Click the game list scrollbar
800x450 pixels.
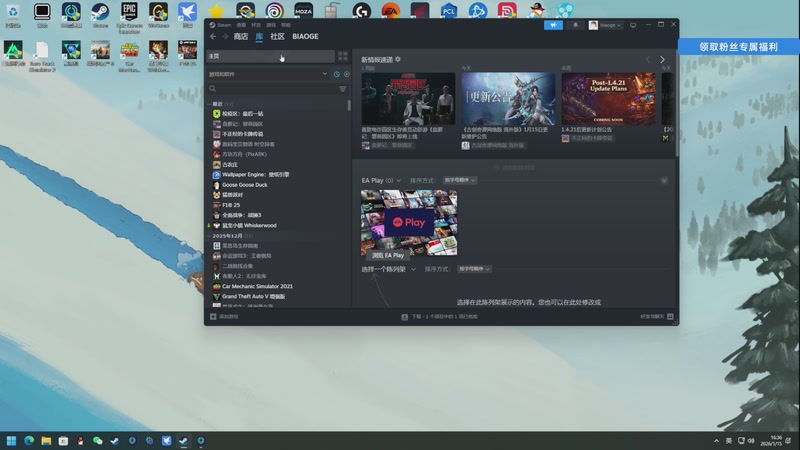click(x=349, y=106)
